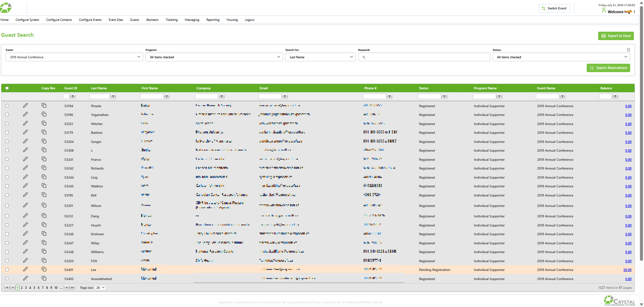Copy reservation for guest Williams
The image size is (644, 307).
tap(44, 251)
